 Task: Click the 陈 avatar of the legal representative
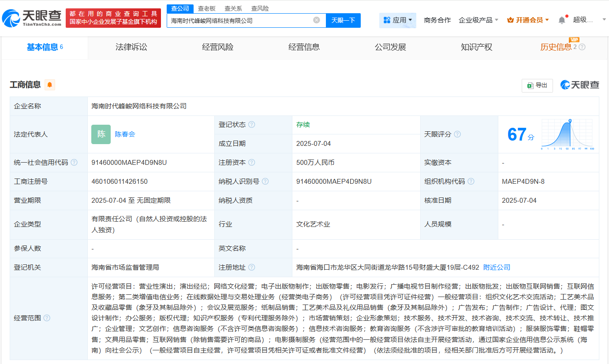pyautogui.click(x=101, y=134)
